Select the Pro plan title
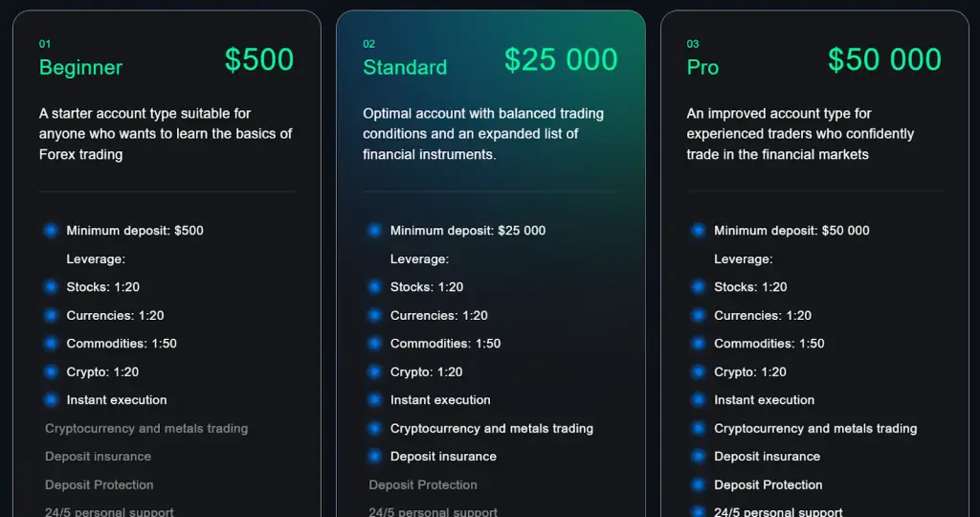 [702, 68]
